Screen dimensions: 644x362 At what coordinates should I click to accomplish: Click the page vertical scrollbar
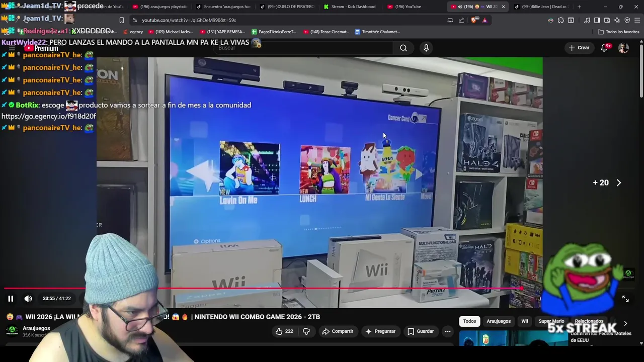point(641,70)
